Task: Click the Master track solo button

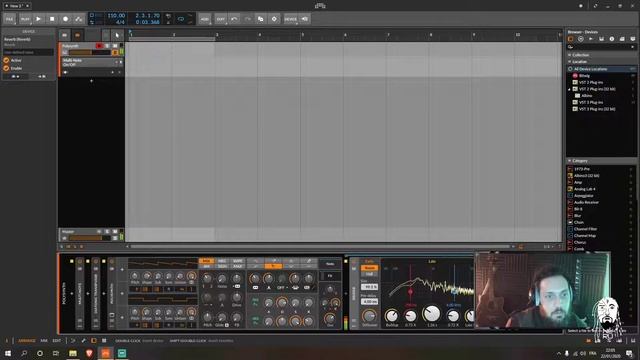Action: (x=107, y=231)
